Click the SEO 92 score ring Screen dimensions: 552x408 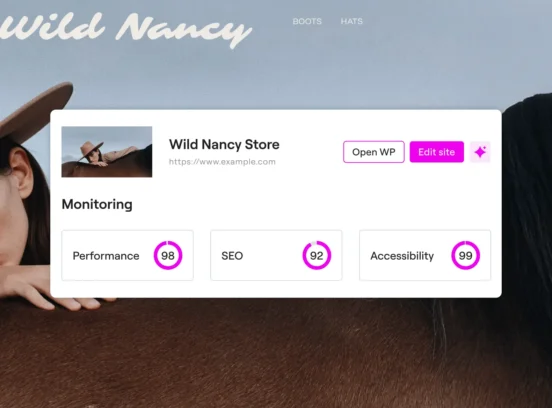316,255
